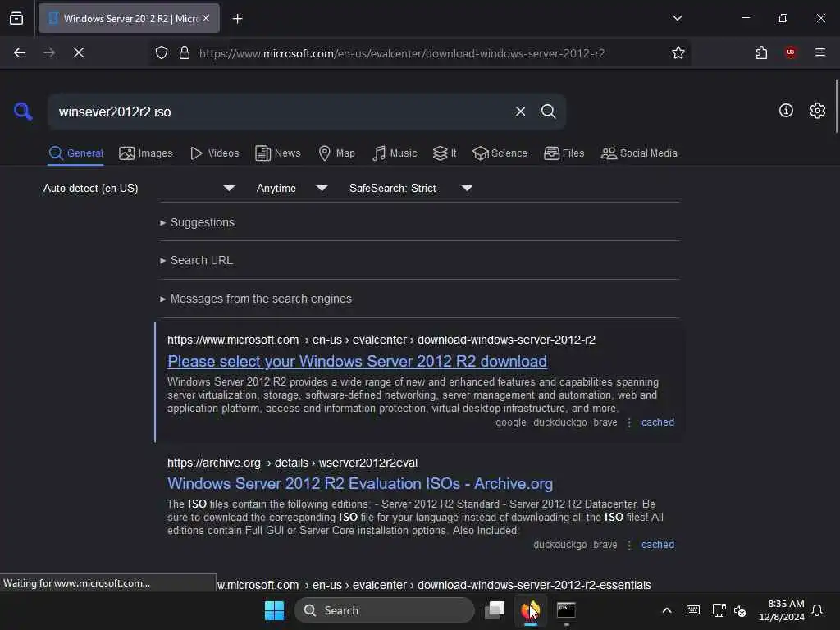Open the Firefox hamburger menu

pyautogui.click(x=819, y=52)
